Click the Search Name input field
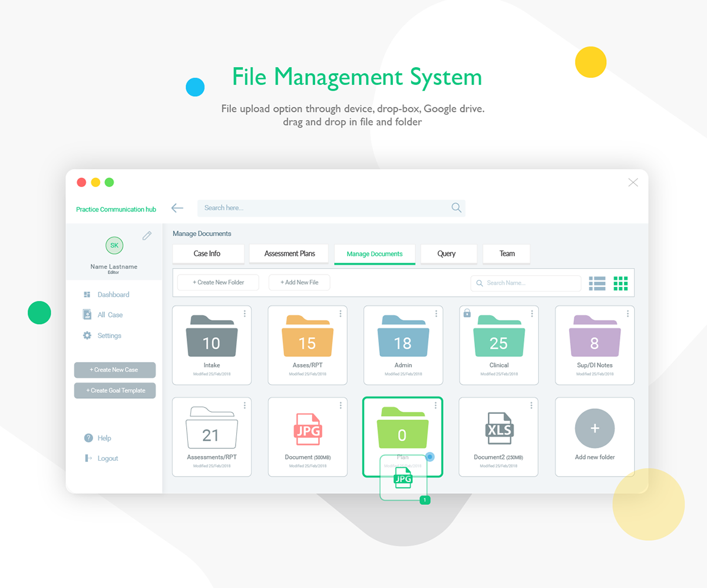The width and height of the screenshot is (707, 588). click(526, 283)
